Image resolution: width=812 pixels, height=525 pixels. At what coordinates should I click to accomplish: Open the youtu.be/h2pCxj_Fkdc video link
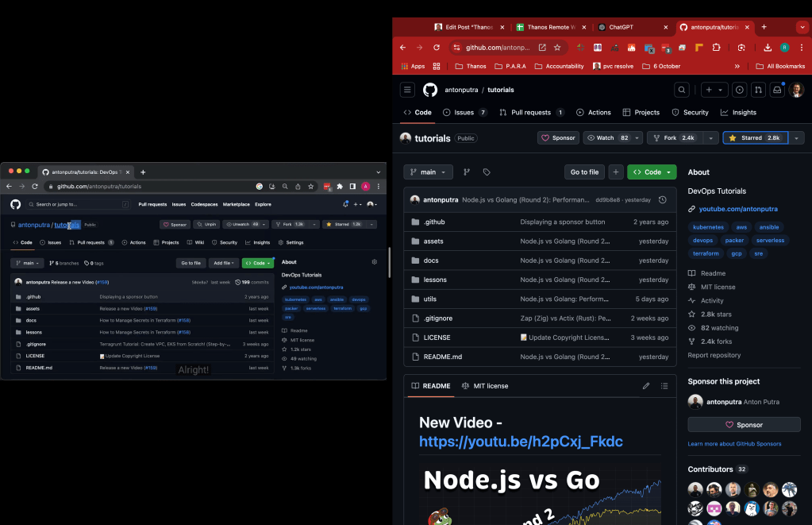(x=521, y=441)
